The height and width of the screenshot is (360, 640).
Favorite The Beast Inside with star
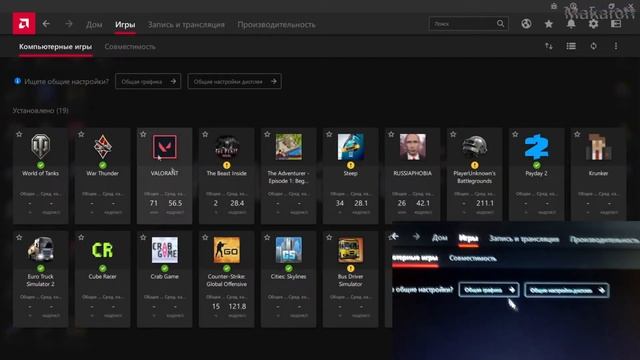(205, 134)
